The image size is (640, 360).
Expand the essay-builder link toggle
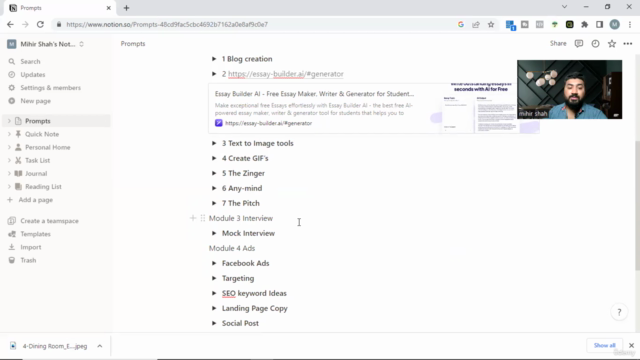(x=214, y=74)
